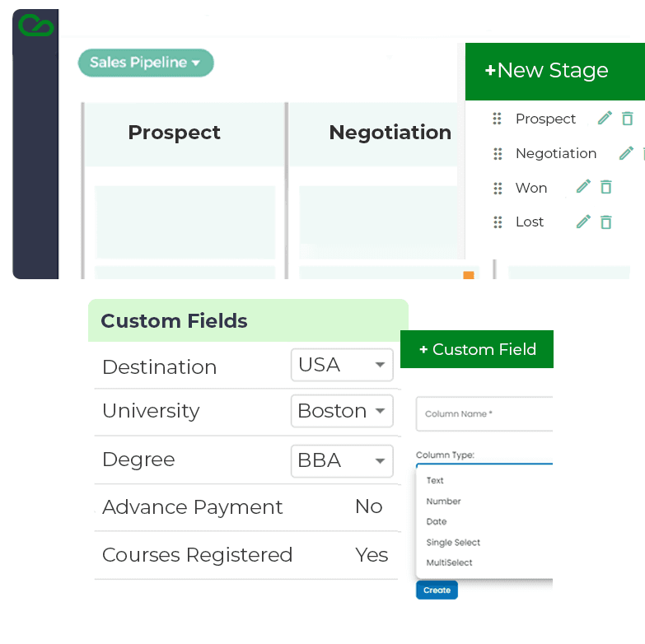Image resolution: width=645 pixels, height=644 pixels.
Task: Grab the Prospect stage drag handle
Action: 497,119
